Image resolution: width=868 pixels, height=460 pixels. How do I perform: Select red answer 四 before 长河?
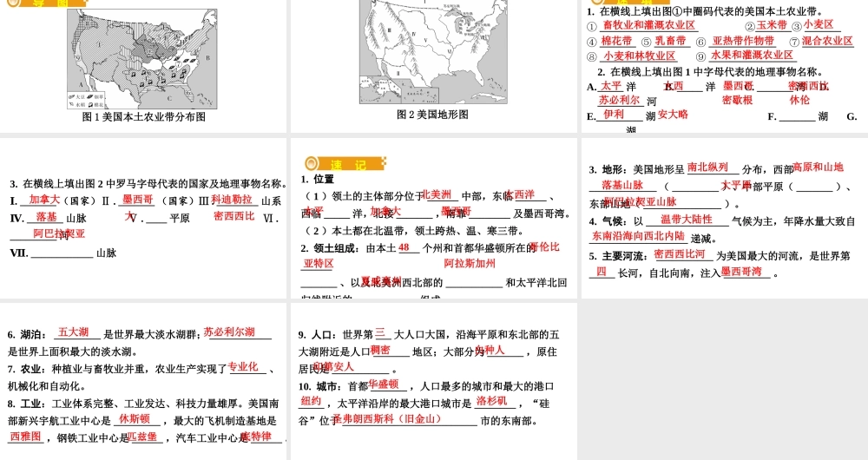602,272
